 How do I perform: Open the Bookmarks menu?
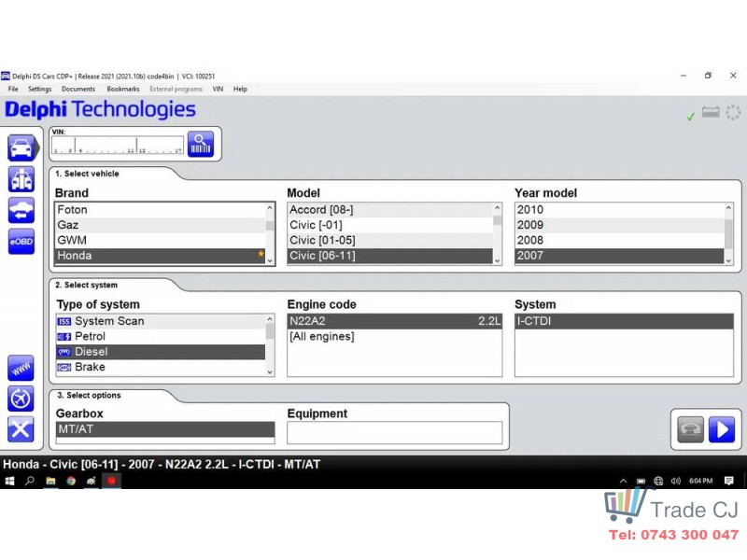(x=123, y=89)
